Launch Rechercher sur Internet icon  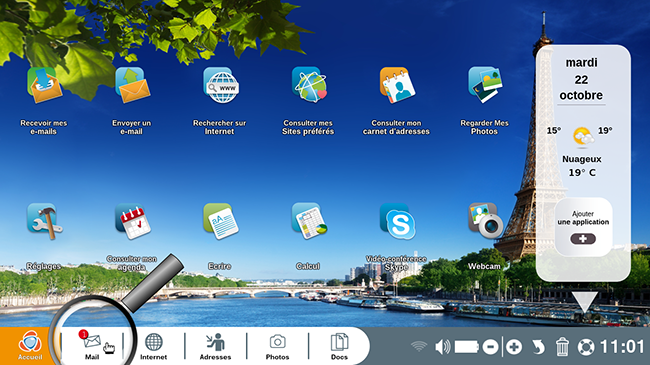(221, 85)
